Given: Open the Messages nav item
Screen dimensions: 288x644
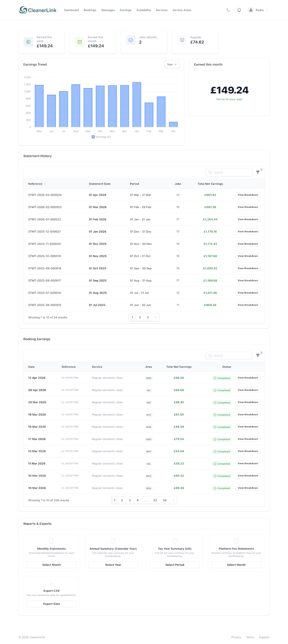Looking at the screenshot, I should pos(108,10).
